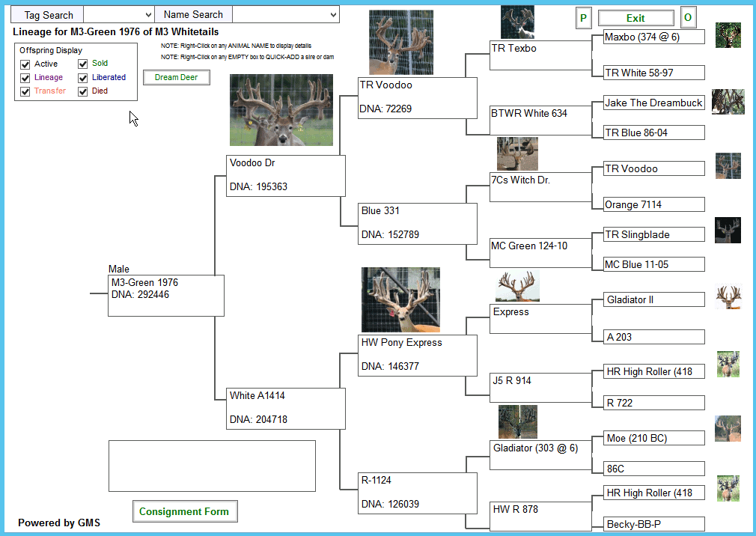
Task: Click the green P button
Action: pos(583,18)
